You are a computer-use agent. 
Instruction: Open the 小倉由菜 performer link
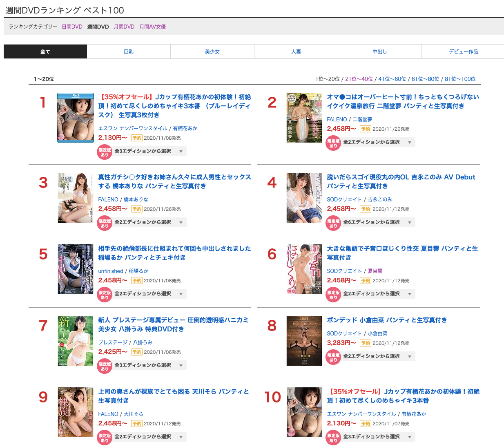377,333
